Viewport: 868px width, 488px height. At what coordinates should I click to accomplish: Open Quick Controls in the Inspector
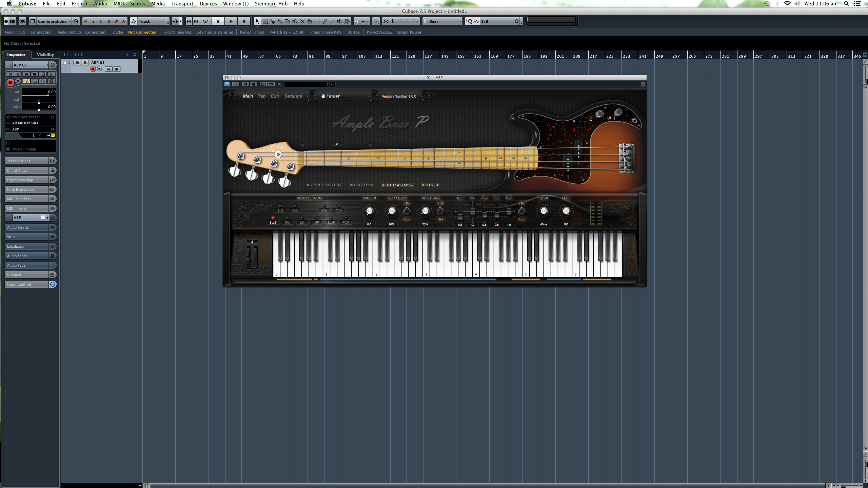pos(24,284)
